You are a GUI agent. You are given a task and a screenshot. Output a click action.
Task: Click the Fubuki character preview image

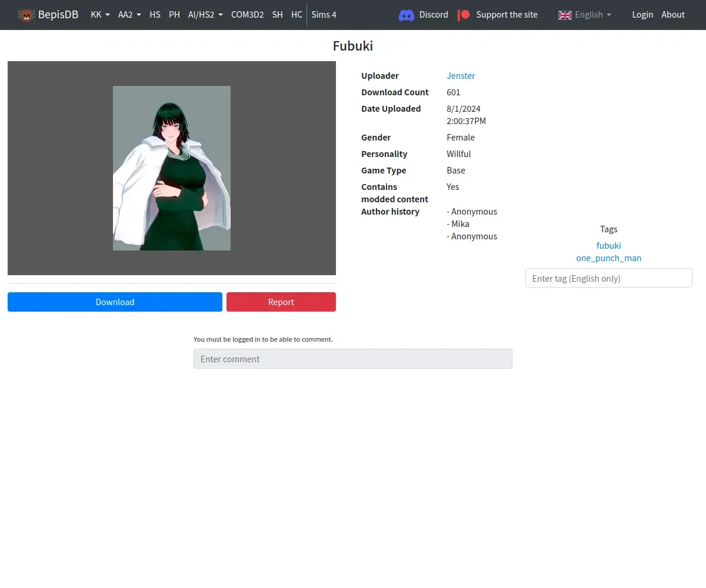[x=172, y=168]
